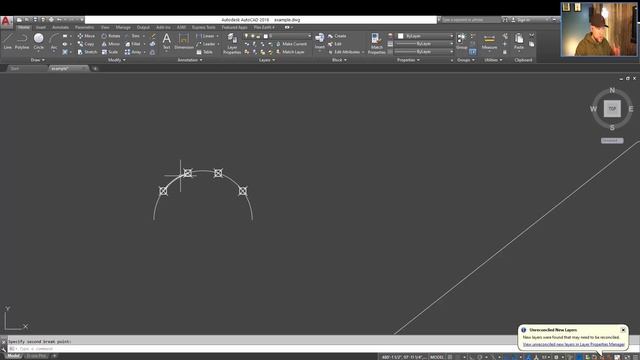Open the AutoCAD application menu logo

(x=6, y=21)
